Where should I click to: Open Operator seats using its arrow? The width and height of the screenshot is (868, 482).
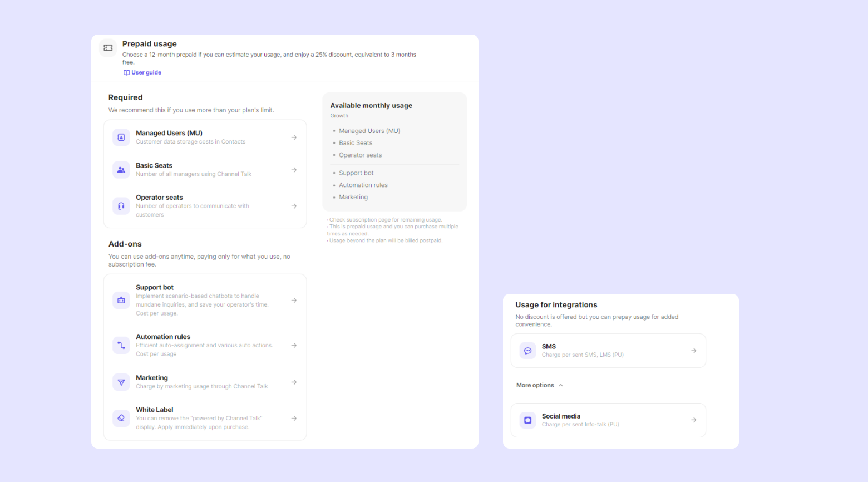(x=294, y=206)
